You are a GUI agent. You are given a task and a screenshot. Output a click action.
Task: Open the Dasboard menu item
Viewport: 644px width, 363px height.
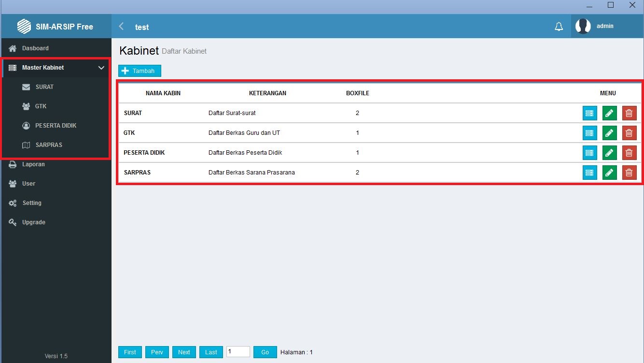tap(35, 48)
